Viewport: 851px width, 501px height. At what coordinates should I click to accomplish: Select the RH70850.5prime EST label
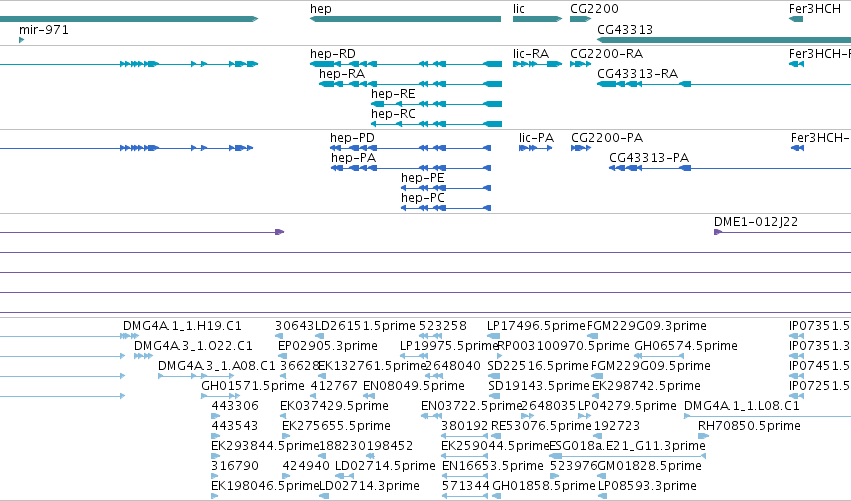(x=750, y=427)
